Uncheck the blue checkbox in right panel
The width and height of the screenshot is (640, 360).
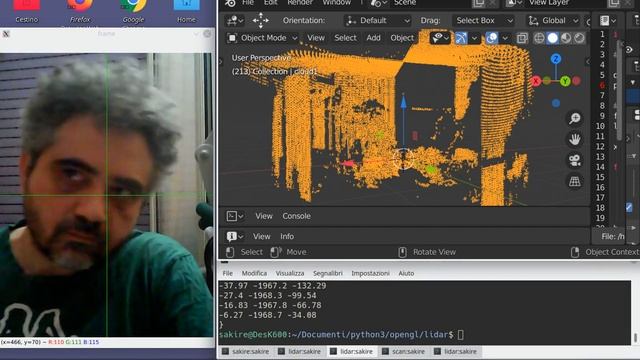[629, 207]
